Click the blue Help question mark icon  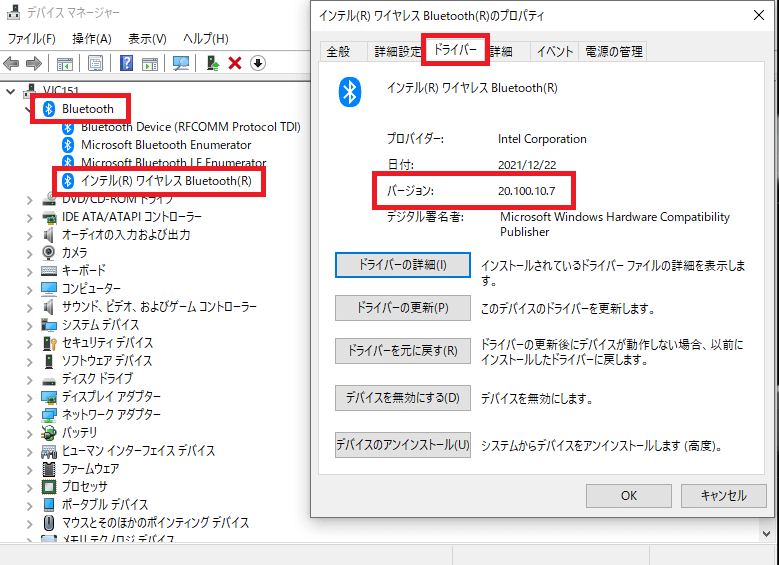point(126,63)
